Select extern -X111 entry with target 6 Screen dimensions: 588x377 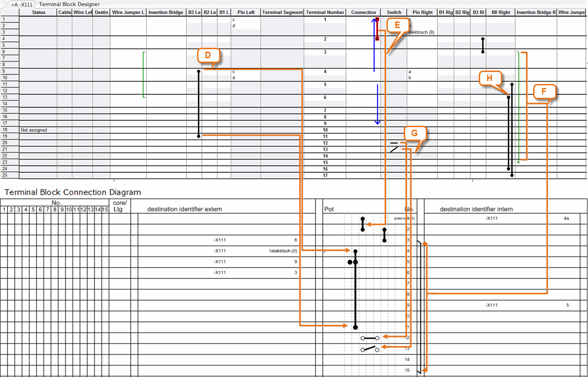[x=255, y=240]
